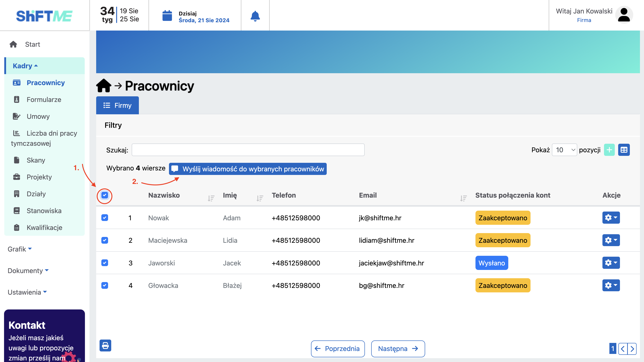Select Umowy in the sidebar
The image size is (644, 362).
click(38, 116)
